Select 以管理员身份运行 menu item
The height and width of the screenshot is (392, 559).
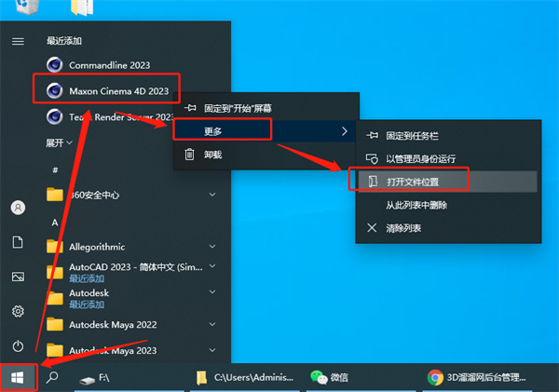click(x=448, y=159)
